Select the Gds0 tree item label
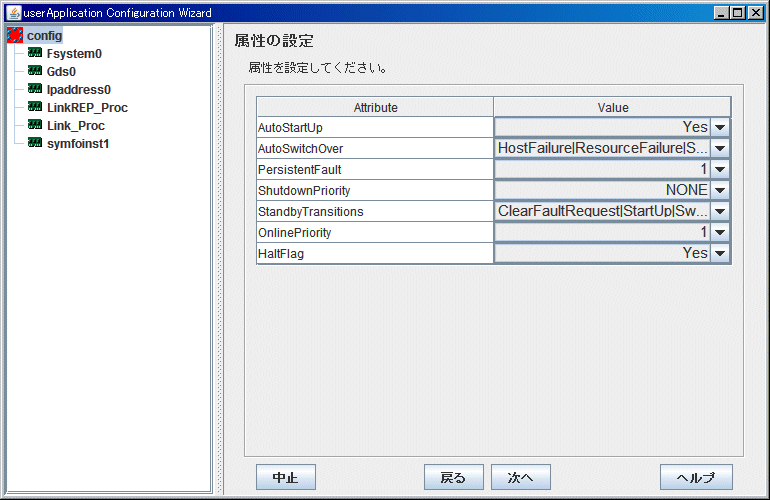 tap(61, 72)
